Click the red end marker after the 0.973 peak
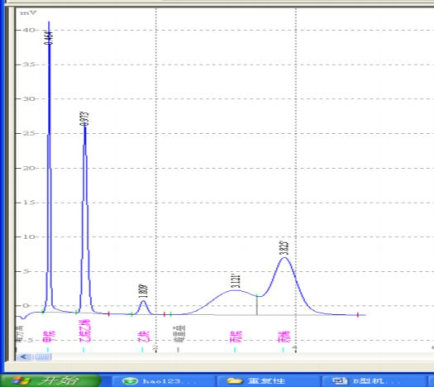The width and height of the screenshot is (434, 387). [109, 314]
